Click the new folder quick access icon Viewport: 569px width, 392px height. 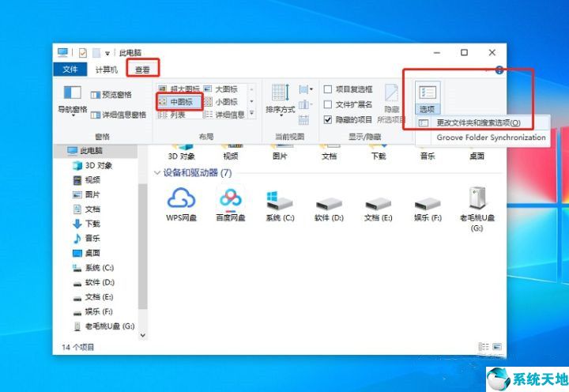point(96,53)
